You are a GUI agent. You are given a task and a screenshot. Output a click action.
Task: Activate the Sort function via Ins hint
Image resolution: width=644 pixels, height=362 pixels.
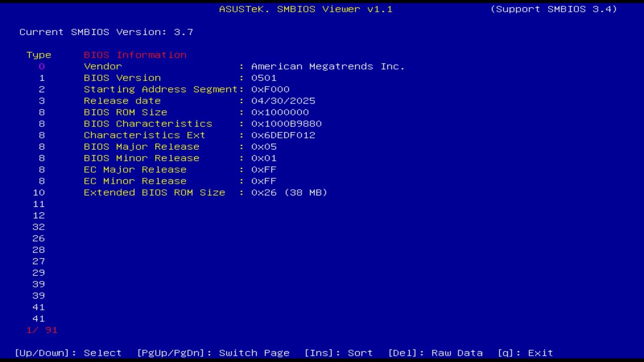click(x=339, y=352)
